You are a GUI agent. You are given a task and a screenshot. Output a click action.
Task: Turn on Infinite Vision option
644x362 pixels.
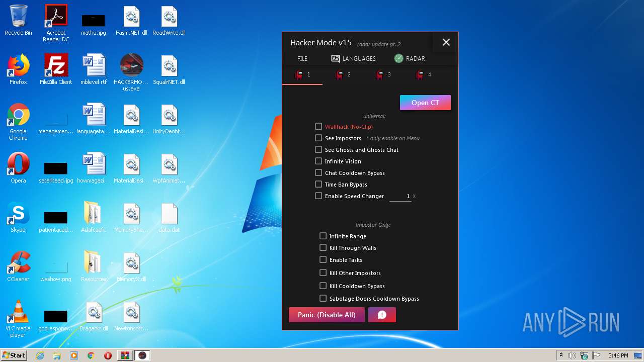(x=318, y=161)
